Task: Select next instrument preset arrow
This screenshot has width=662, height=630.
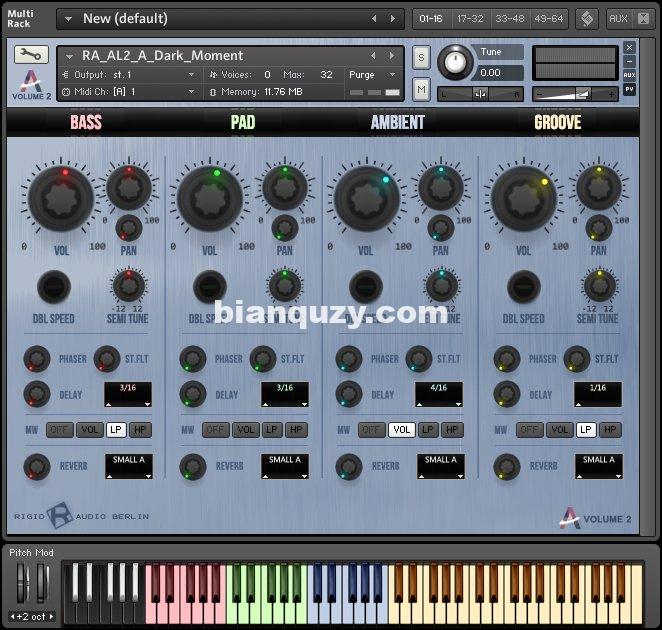Action: tap(392, 56)
